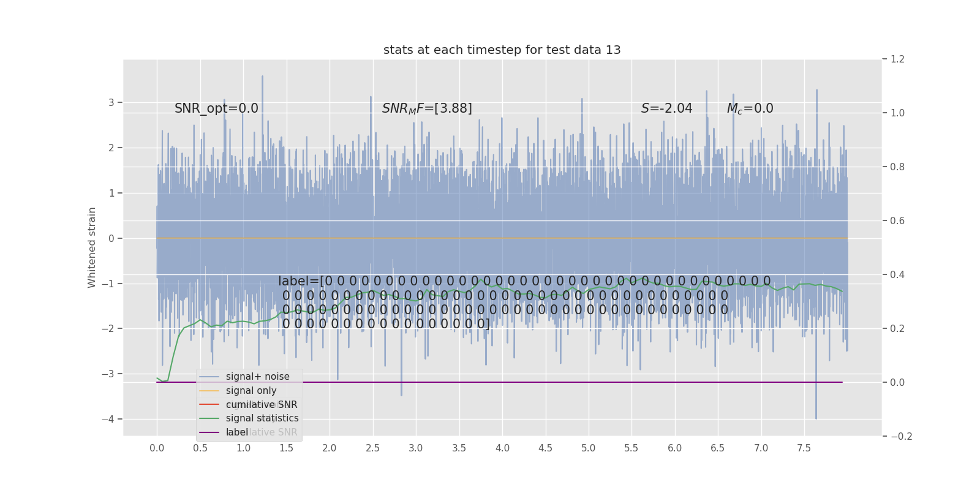Screen dimensions: 980x490
Task: Click left y-axis tick label '0'
Action: (111, 238)
